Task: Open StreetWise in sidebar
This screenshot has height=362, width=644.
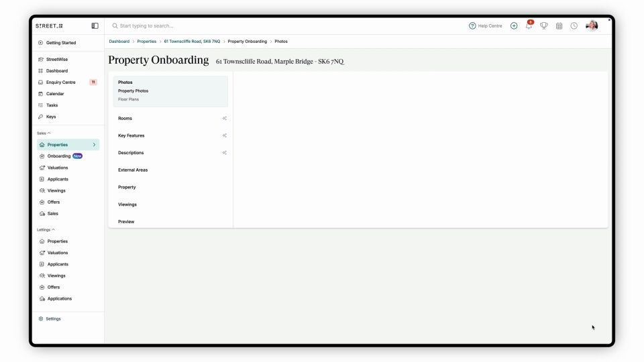Action: pyautogui.click(x=56, y=60)
